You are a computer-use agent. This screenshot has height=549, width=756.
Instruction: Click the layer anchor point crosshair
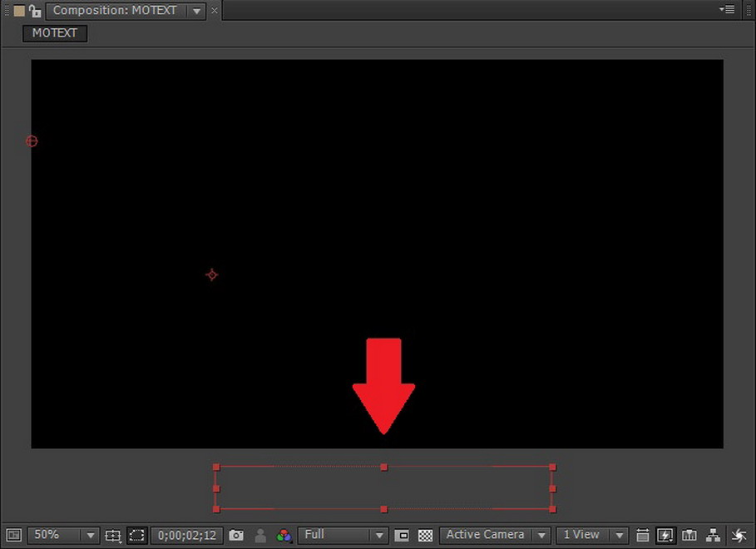pos(211,275)
